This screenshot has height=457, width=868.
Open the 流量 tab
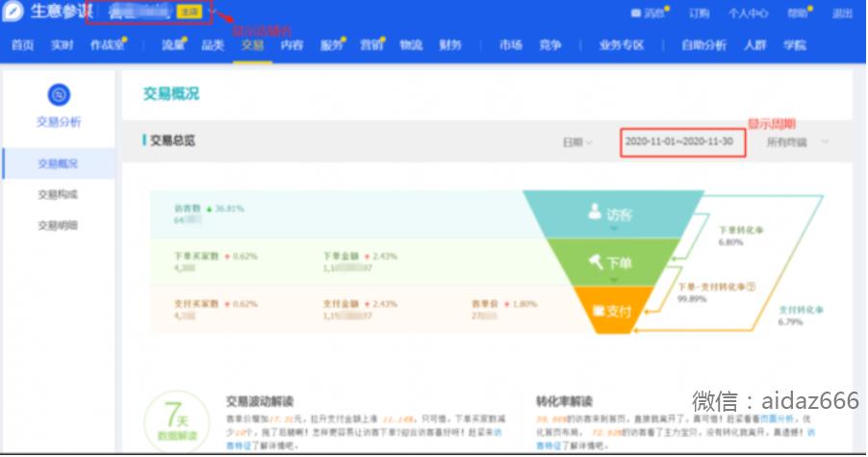tap(173, 45)
